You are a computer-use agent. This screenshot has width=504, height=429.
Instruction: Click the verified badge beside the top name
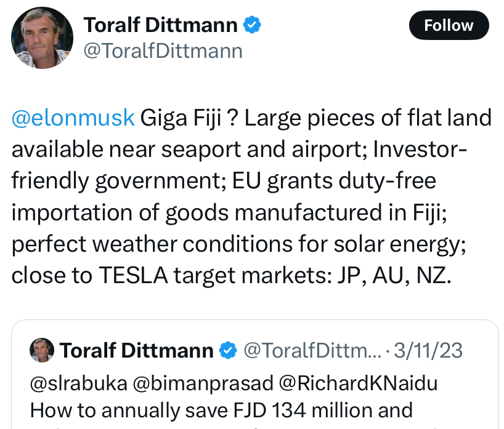(252, 25)
